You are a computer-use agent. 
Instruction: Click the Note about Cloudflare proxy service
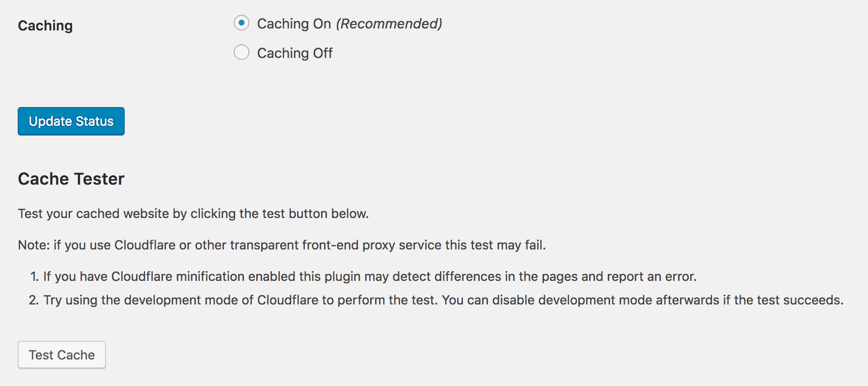282,245
